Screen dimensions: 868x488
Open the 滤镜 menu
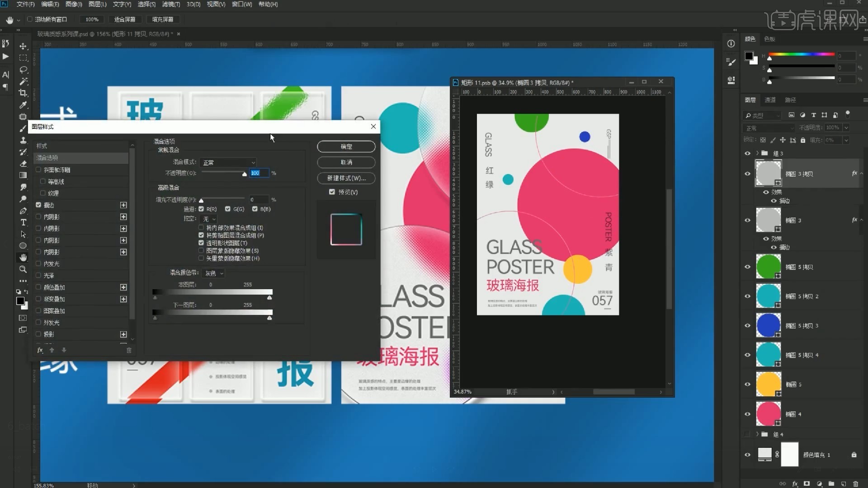(171, 5)
